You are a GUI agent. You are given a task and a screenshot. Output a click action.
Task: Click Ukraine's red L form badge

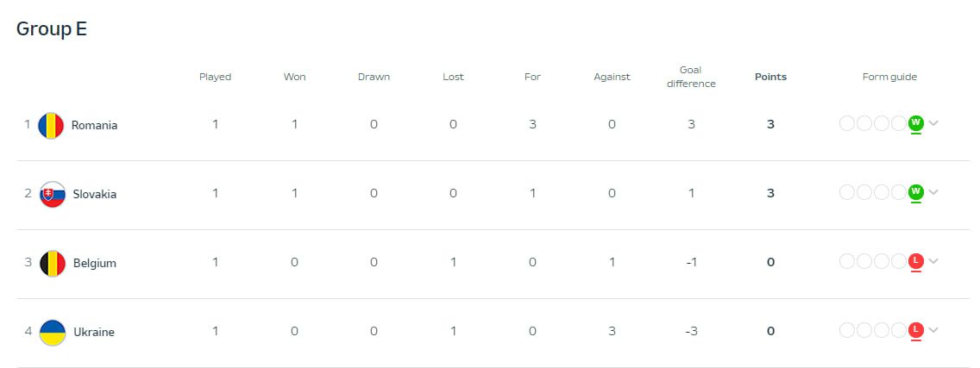pos(916,330)
